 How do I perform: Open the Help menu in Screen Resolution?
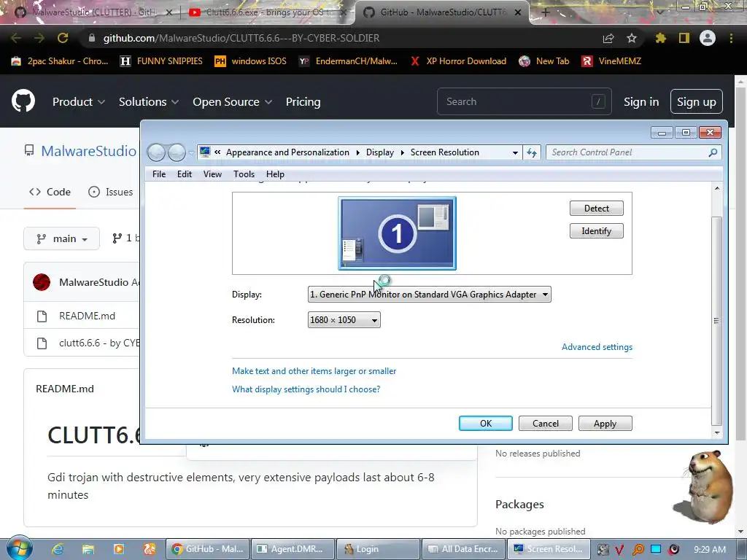(x=275, y=174)
